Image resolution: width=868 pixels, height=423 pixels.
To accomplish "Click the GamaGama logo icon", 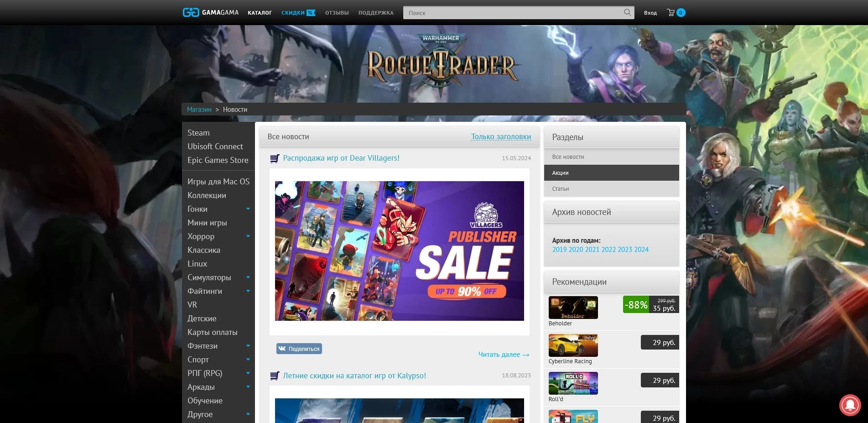I will pyautogui.click(x=191, y=12).
